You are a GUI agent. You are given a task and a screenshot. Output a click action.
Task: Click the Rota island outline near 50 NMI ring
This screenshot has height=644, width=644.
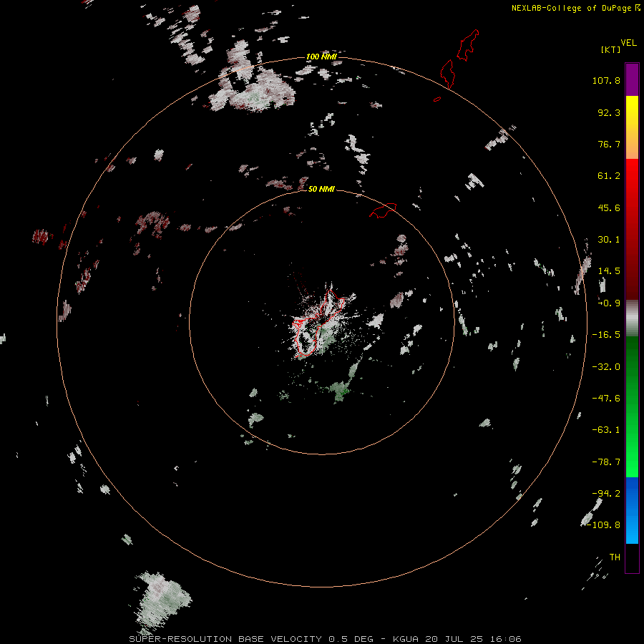(383, 210)
